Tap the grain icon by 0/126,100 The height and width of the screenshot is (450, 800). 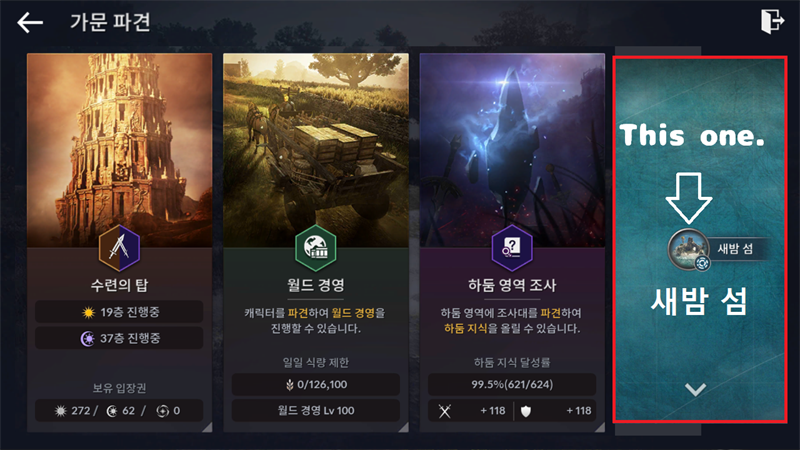coord(290,385)
